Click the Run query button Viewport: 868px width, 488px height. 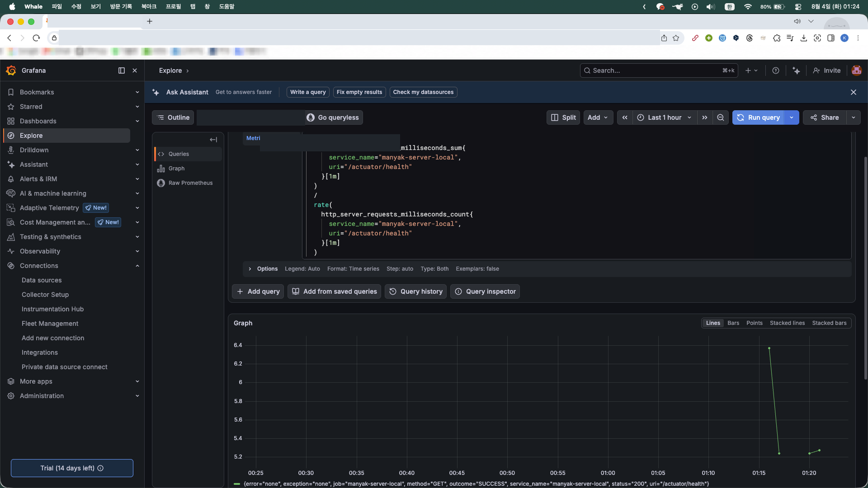tap(759, 117)
